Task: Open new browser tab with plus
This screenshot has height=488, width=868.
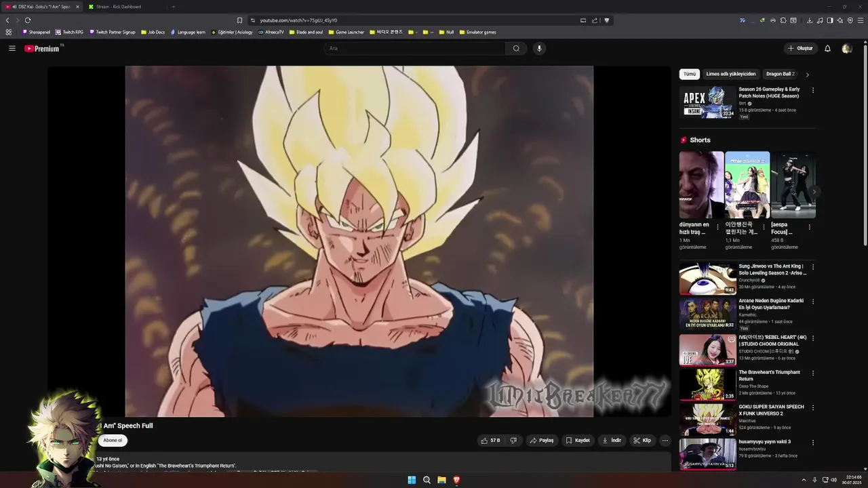Action: (x=173, y=7)
